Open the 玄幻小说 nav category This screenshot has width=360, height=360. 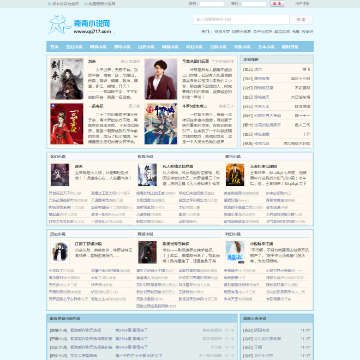pyautogui.click(x=74, y=47)
